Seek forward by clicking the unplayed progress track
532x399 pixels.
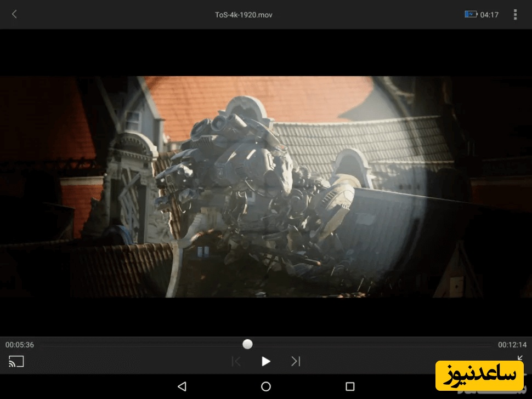tap(373, 344)
